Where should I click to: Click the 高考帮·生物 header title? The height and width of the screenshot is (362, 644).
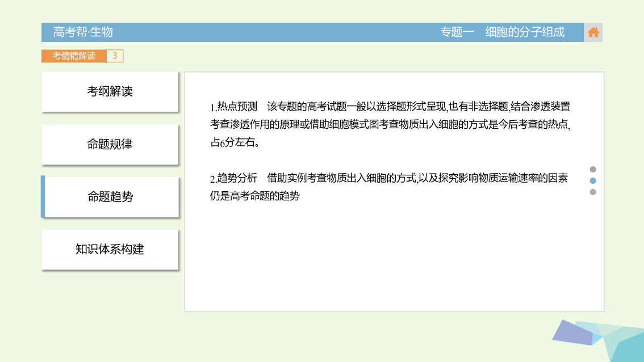click(83, 32)
